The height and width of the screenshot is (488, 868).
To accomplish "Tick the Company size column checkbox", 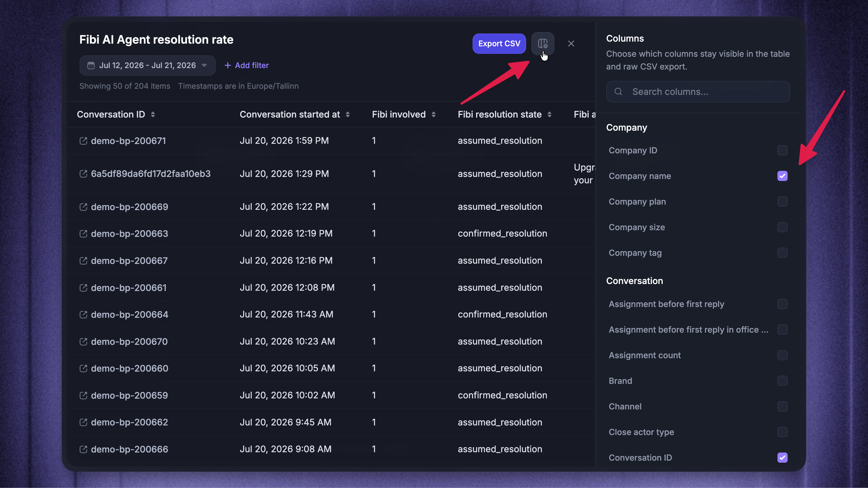I will pyautogui.click(x=782, y=227).
